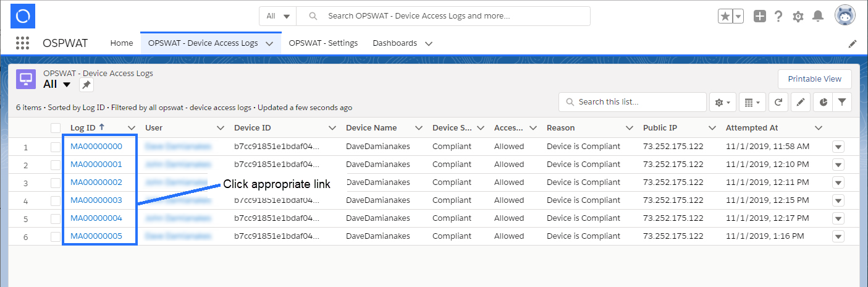Viewport: 868px width, 287px height.
Task: Show row actions for MA00000004
Action: point(838,219)
